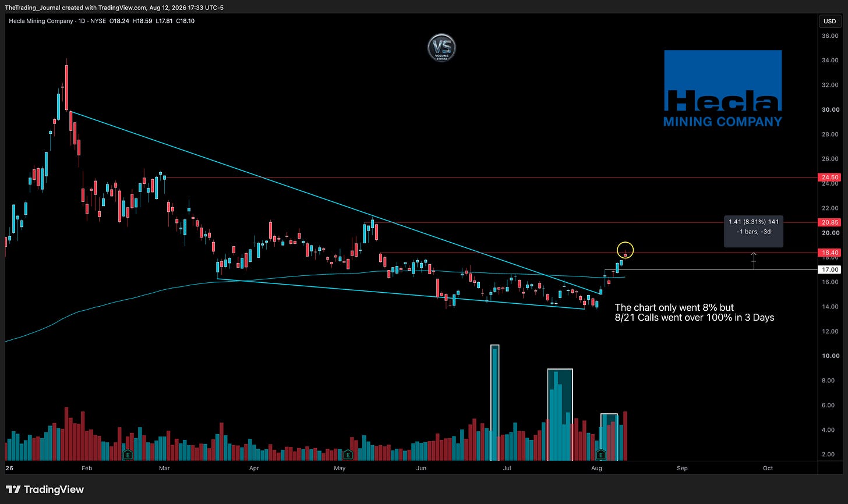This screenshot has height=504, width=848.
Task: Click the 36.00 price axis label
Action: point(829,36)
